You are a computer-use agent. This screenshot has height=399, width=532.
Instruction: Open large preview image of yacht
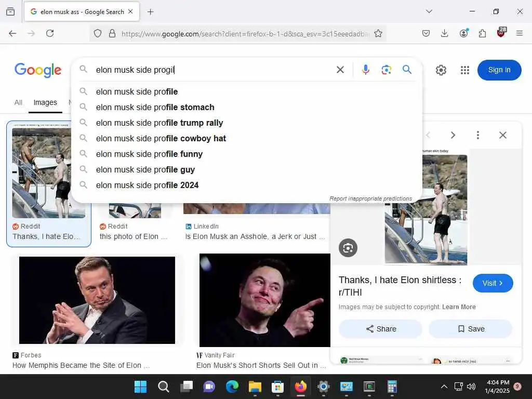[426, 208]
